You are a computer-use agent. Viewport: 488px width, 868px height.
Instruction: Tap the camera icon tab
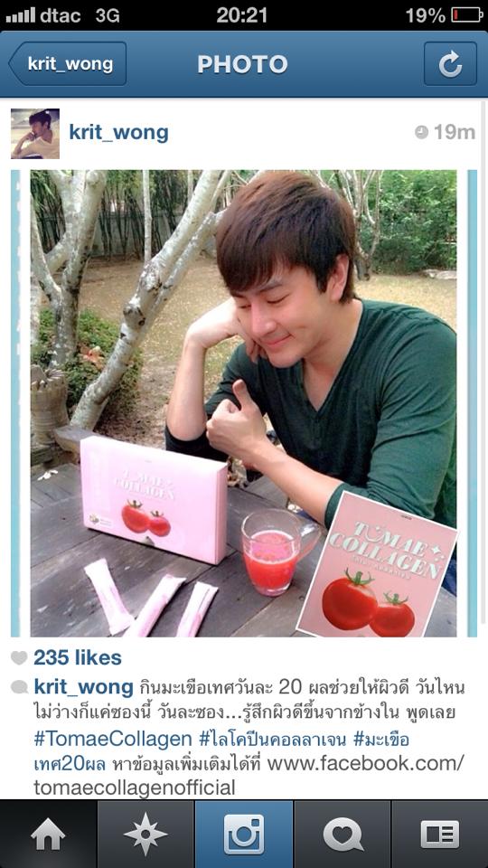pyautogui.click(x=244, y=835)
